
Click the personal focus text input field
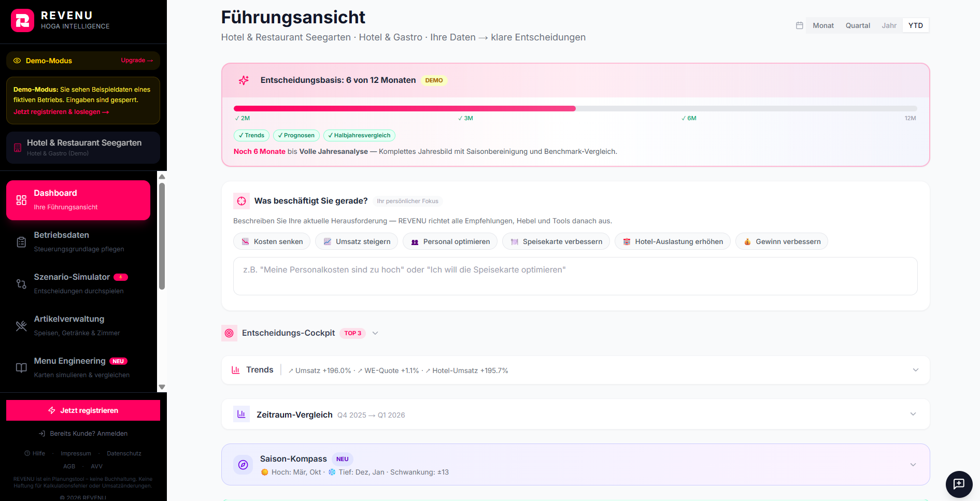[x=575, y=276]
